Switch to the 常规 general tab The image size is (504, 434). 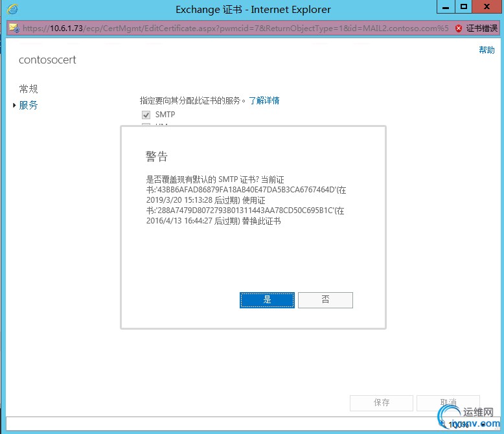(29, 89)
